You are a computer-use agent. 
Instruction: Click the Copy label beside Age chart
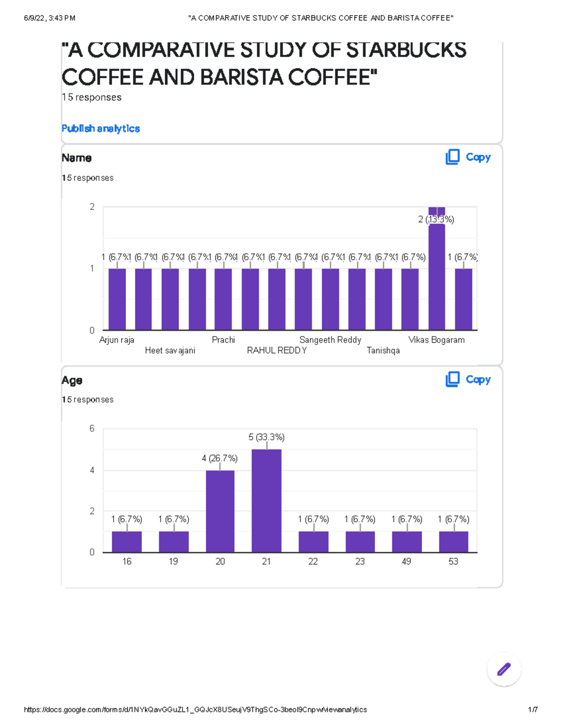coord(478,379)
